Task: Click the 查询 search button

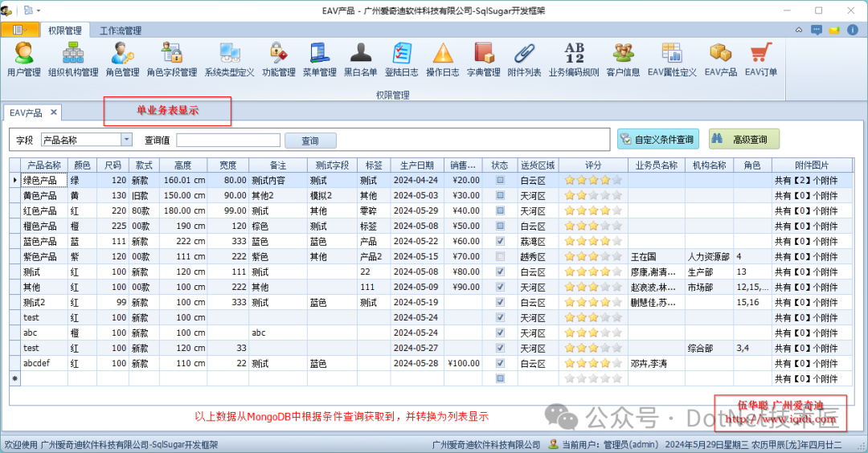Action: click(310, 141)
